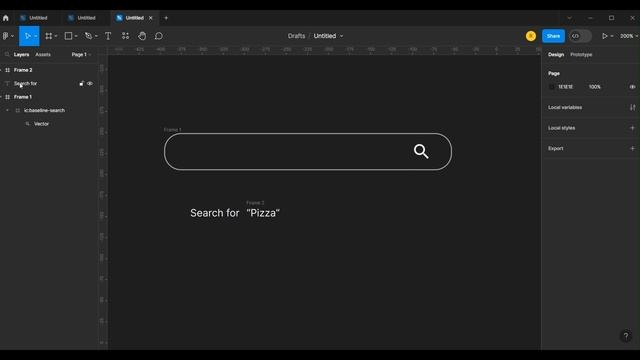Open Move tool options dropdown
640x360 pixels.
[x=36, y=36]
